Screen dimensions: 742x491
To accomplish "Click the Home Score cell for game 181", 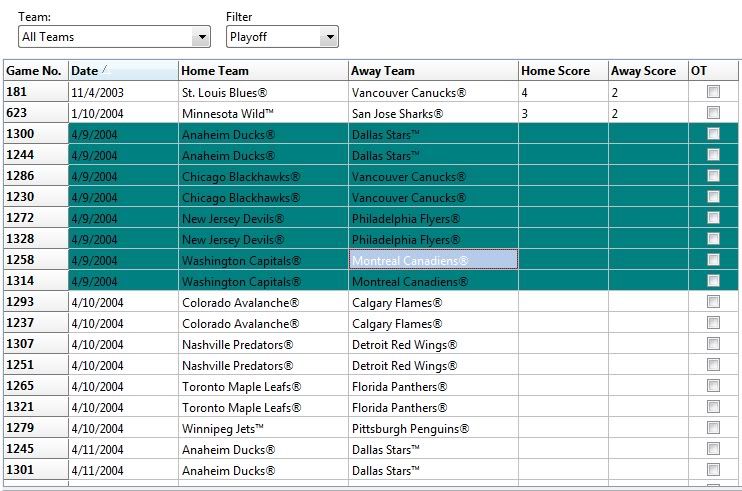I will [x=562, y=92].
